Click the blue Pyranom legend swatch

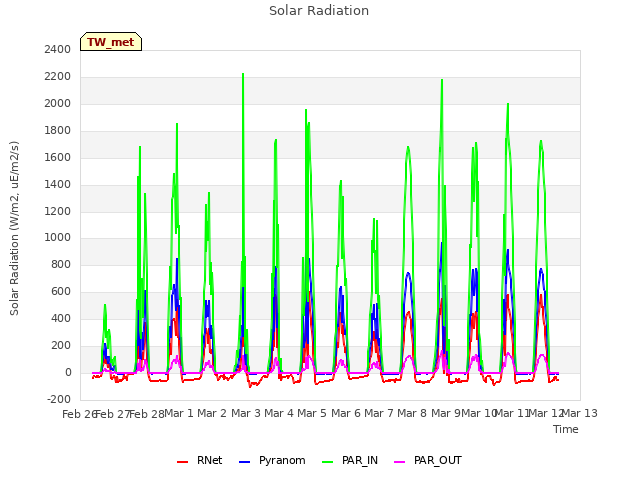pos(244,462)
